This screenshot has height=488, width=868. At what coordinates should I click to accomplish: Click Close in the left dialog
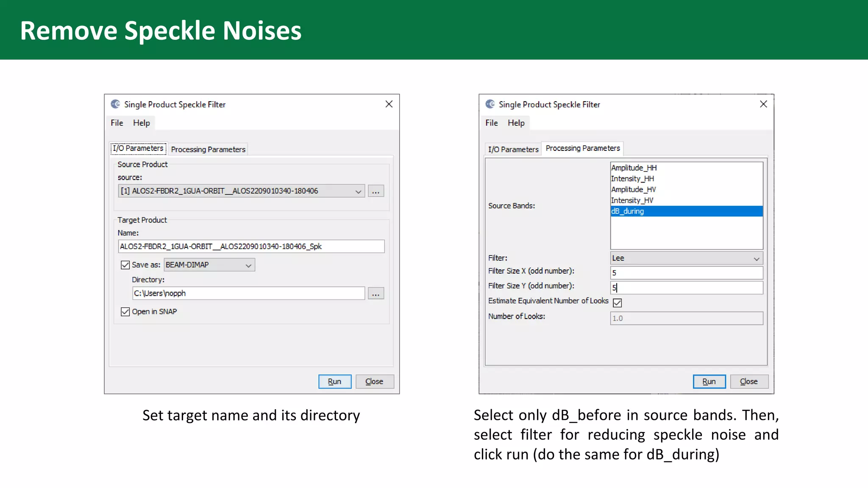tap(375, 382)
